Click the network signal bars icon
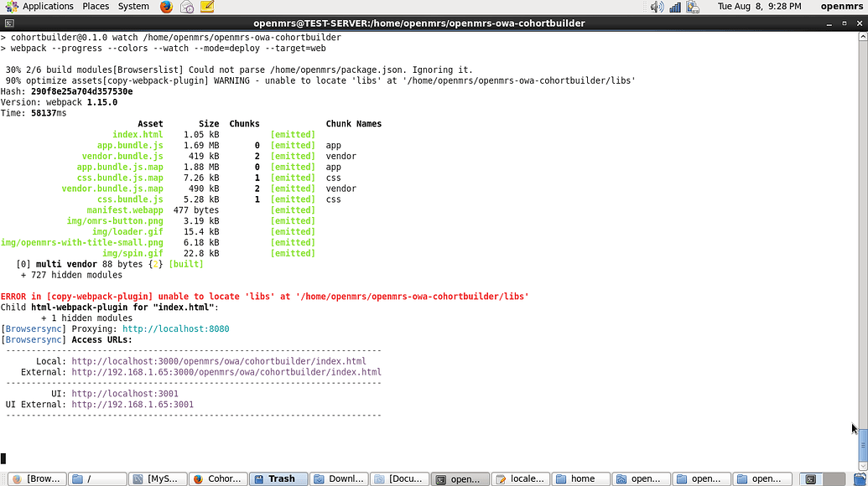868x486 pixels. [x=675, y=7]
